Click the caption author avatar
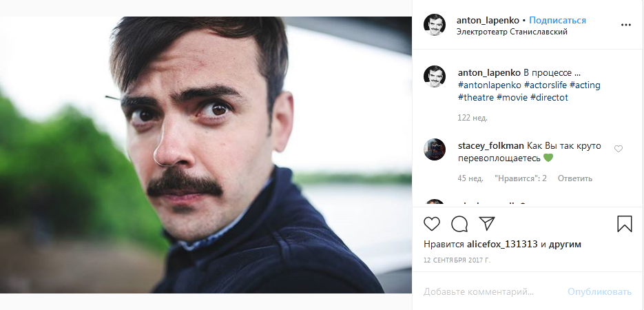Viewport: 644px width, 310px height. [x=435, y=77]
